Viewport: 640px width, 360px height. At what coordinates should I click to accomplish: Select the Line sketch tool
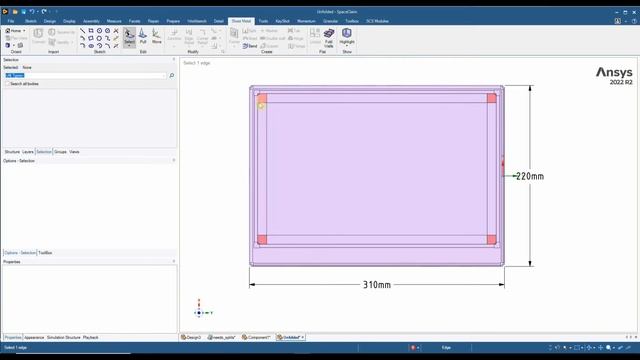tap(82, 31)
